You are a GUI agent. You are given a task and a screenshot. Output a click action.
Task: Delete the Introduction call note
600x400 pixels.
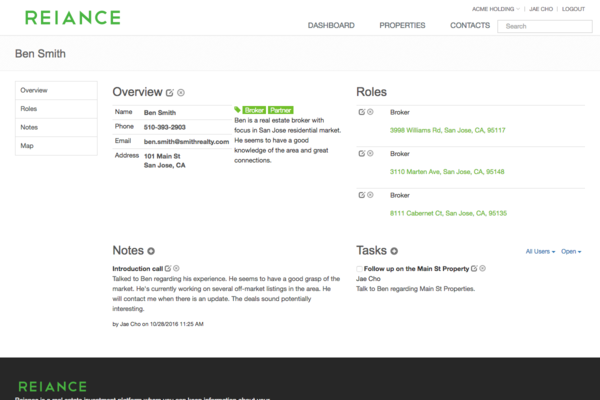[x=178, y=269]
